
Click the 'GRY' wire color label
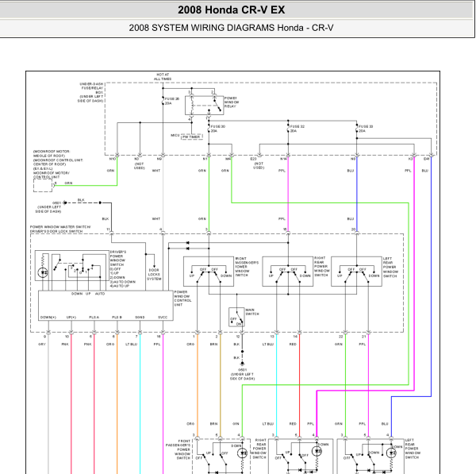(42, 345)
